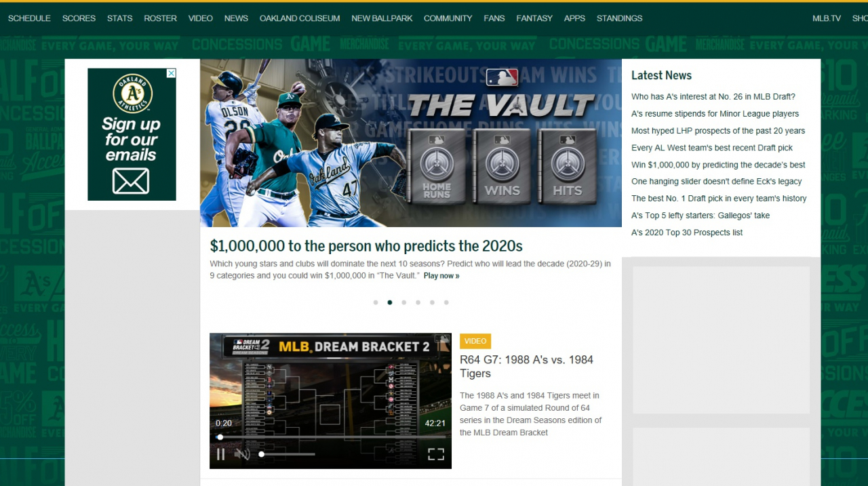Open Win $1,000,000 by predicting decade's best

(x=718, y=165)
